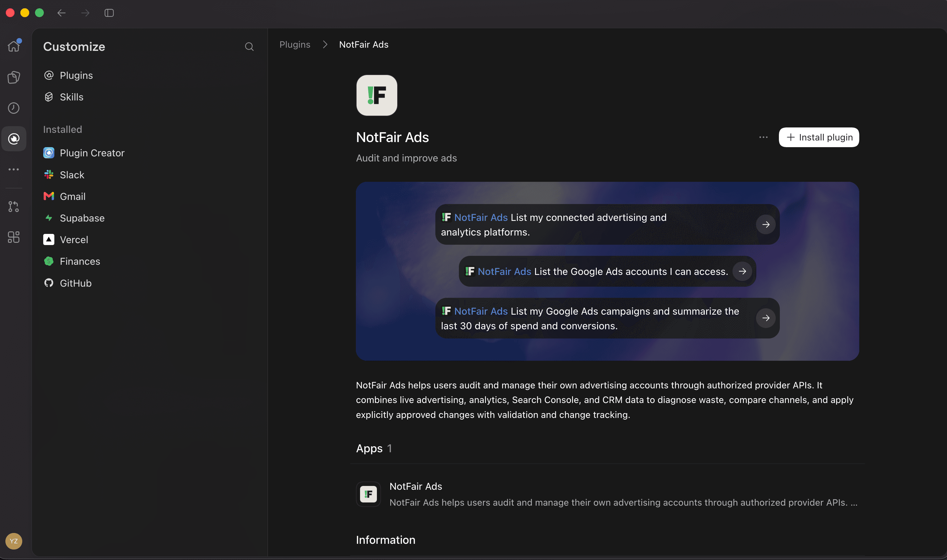Select the active Customize rail icon
This screenshot has height=560, width=947.
pyautogui.click(x=14, y=139)
